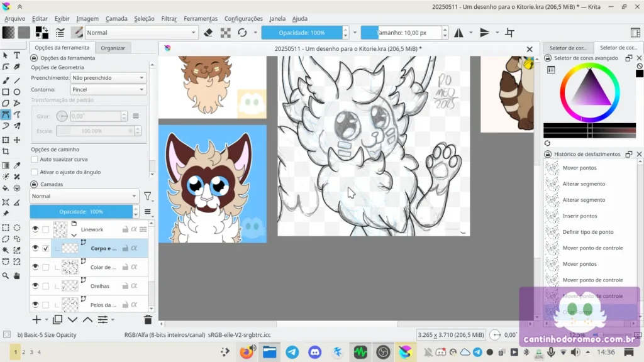The image size is (644, 362).
Task: Hide the Pelos da... layer
Action: coord(35,305)
